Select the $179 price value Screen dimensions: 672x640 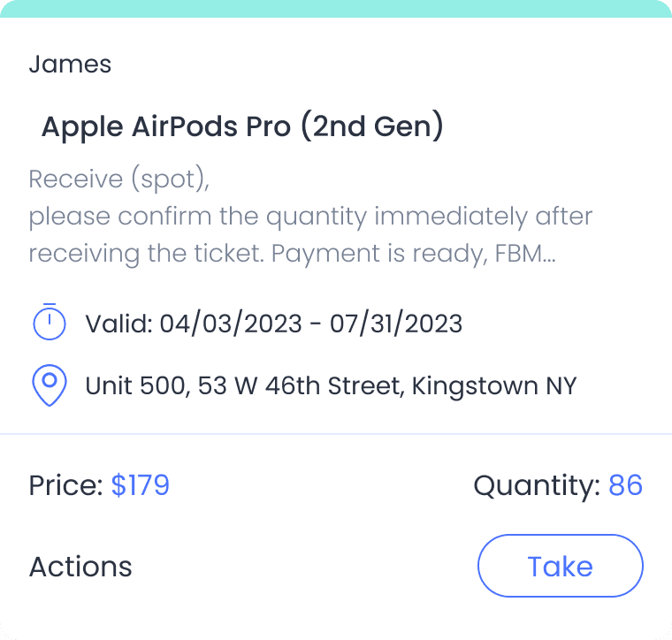140,485
